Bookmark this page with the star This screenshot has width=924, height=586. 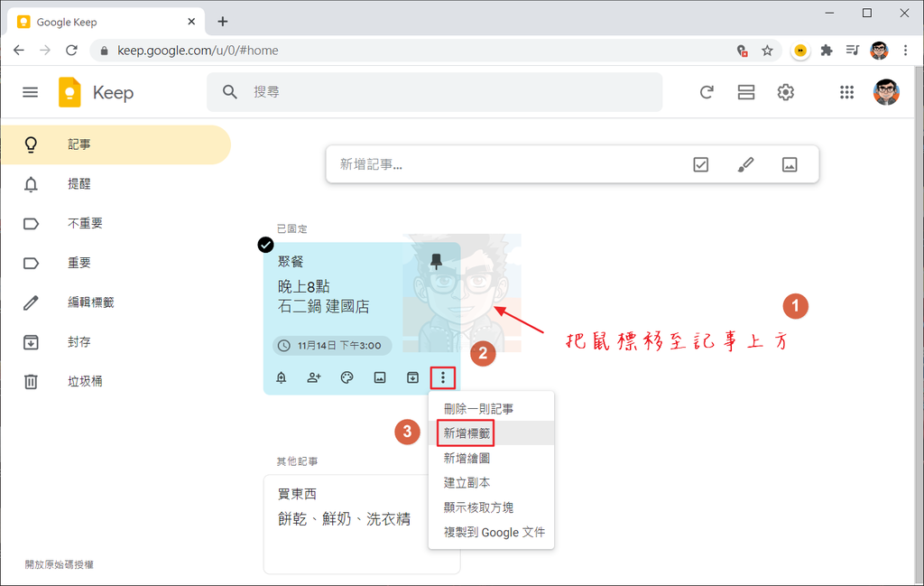[767, 51]
